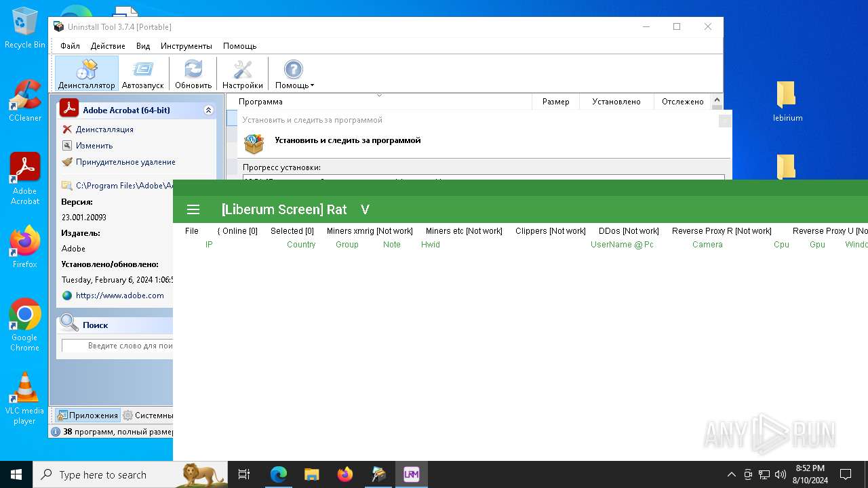Click the UserName @ Pc column header
This screenshot has width=868, height=488.
point(622,245)
